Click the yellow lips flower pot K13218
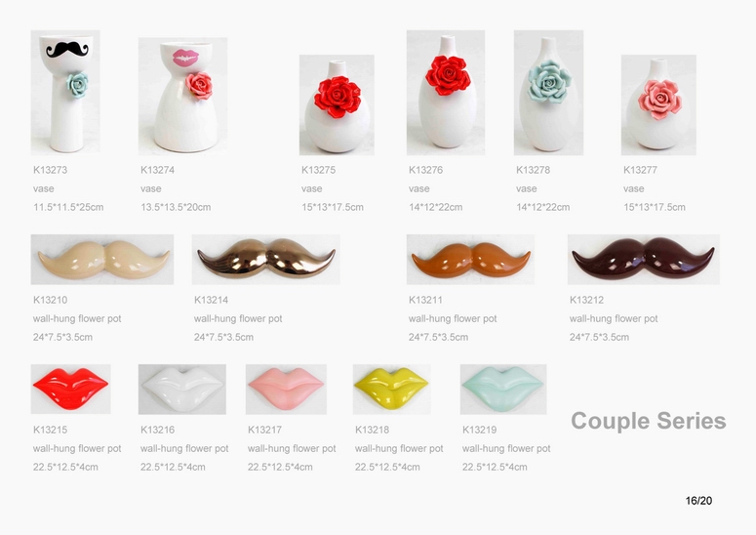Image resolution: width=756 pixels, height=535 pixels. coord(391,389)
